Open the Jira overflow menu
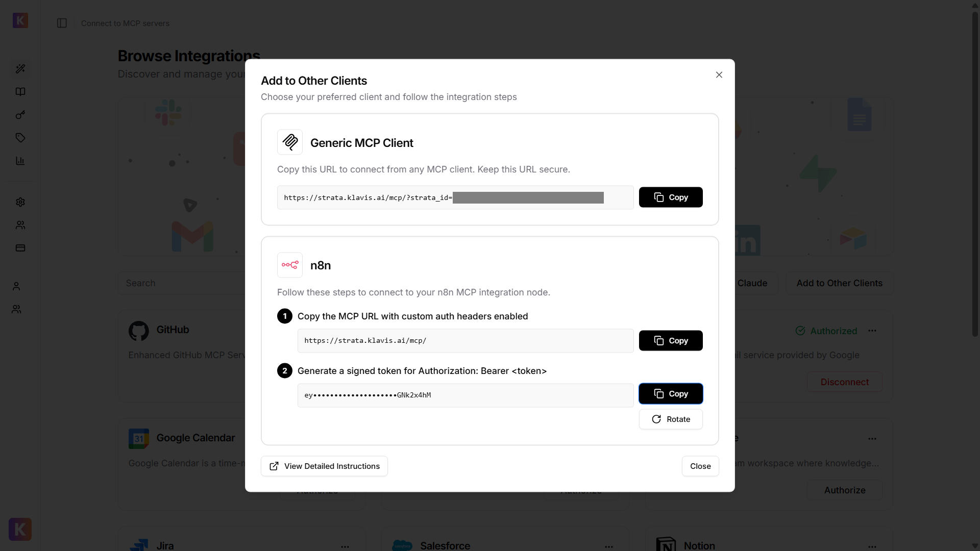 345,546
